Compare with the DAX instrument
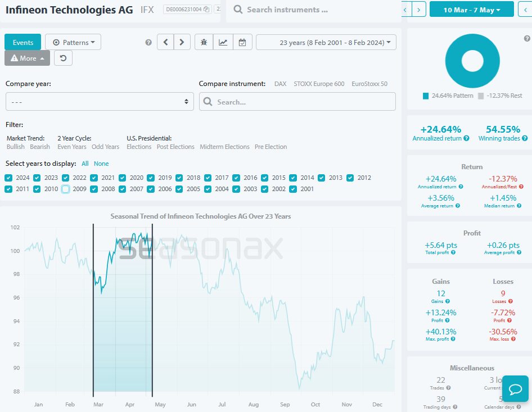This screenshot has width=532, height=412. [x=280, y=84]
